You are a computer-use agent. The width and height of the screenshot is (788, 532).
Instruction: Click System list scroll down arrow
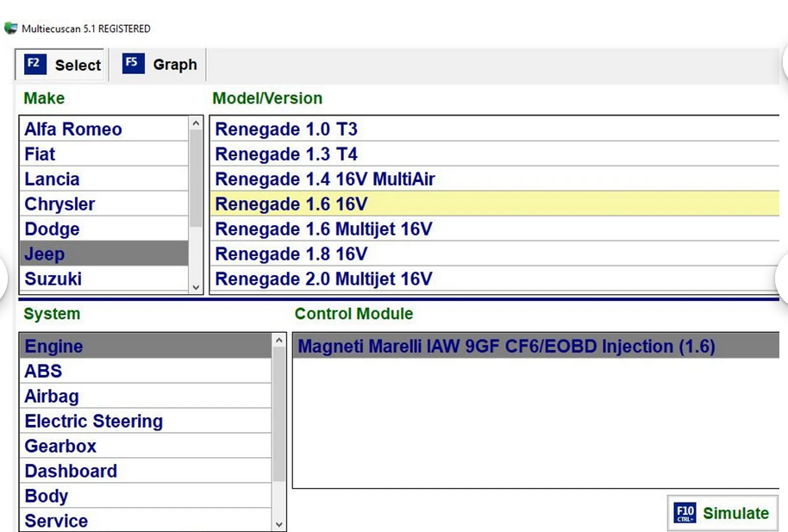click(x=279, y=524)
